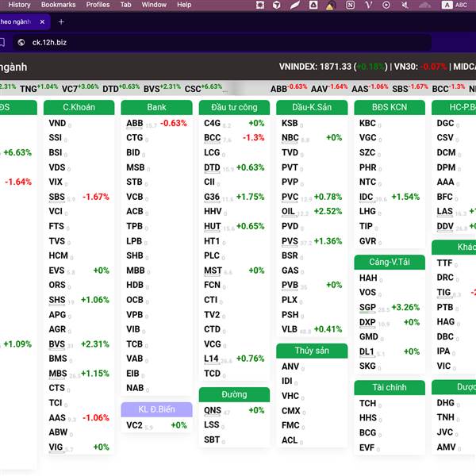
Task: Click the Đường sector header
Action: (x=234, y=394)
